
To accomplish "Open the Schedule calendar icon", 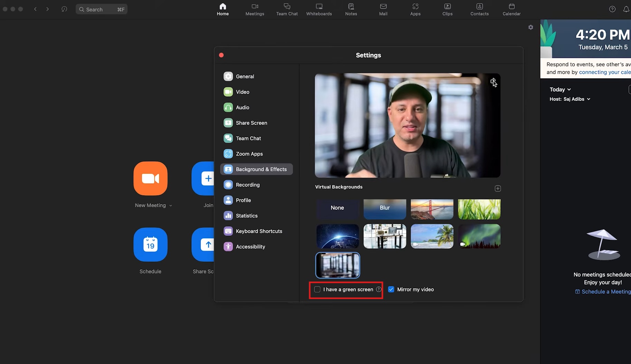I will point(150,245).
